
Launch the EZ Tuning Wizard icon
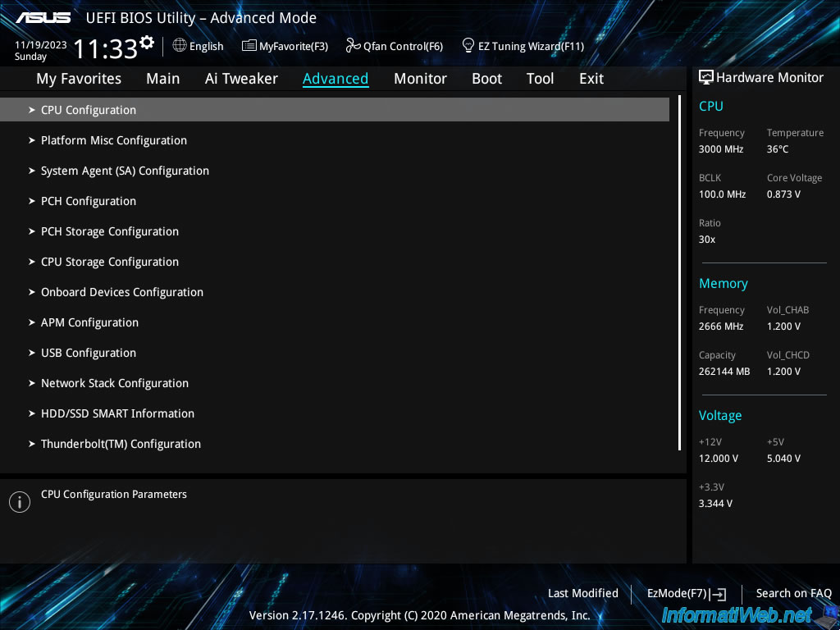click(468, 46)
